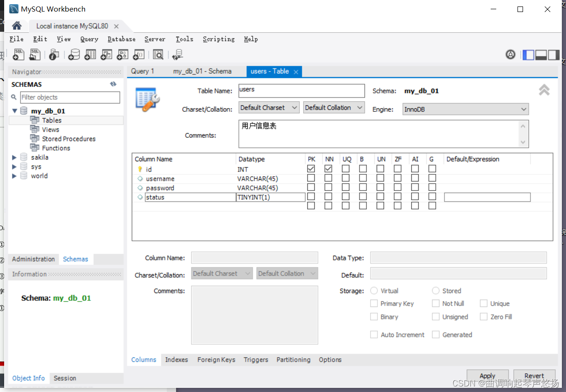This screenshot has height=392, width=566.
Task: Expand the sakila schema node
Action: tap(14, 157)
